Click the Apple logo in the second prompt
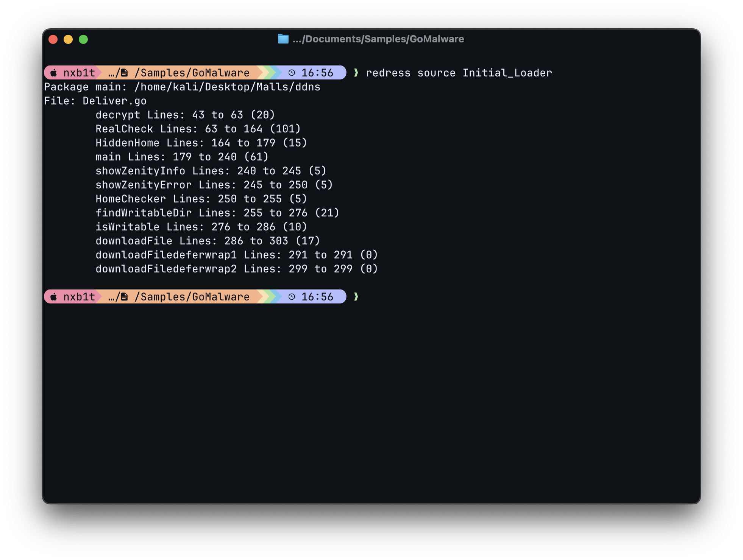This screenshot has height=560, width=743. click(x=53, y=297)
